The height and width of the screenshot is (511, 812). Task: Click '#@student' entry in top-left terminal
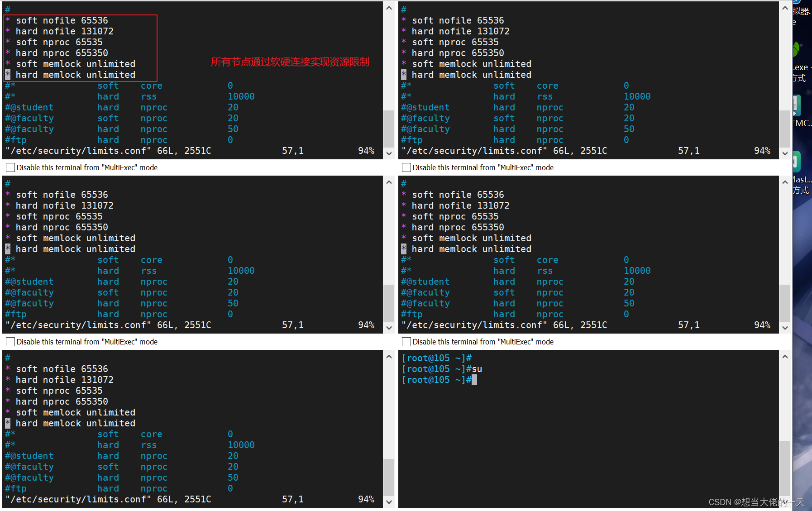click(29, 107)
